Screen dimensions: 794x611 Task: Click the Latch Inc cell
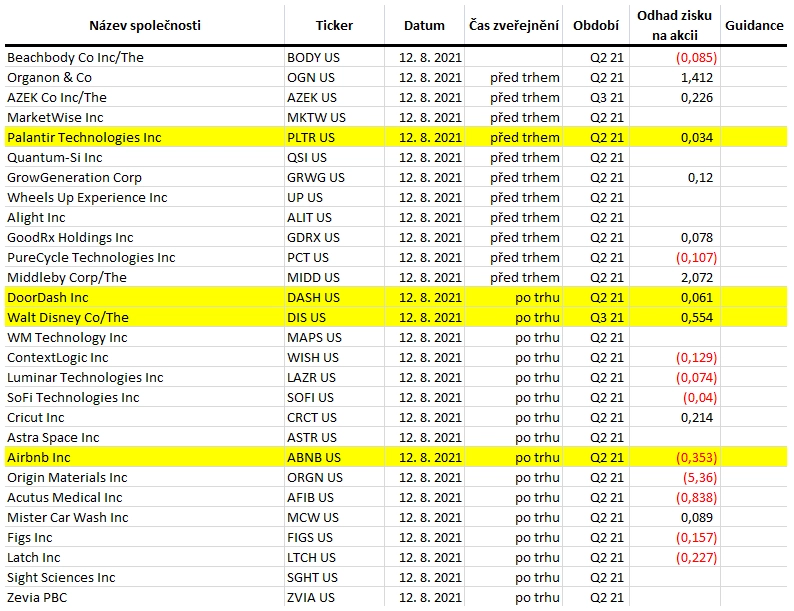[x=144, y=557]
